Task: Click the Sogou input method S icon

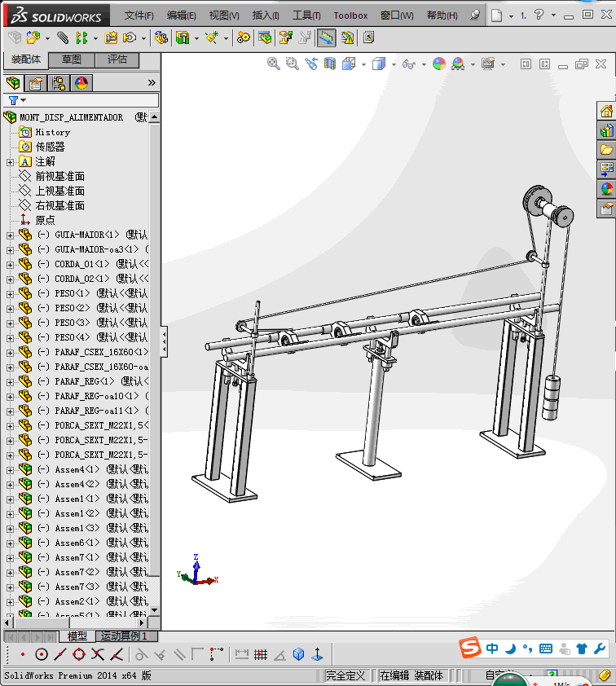Action: click(470, 648)
